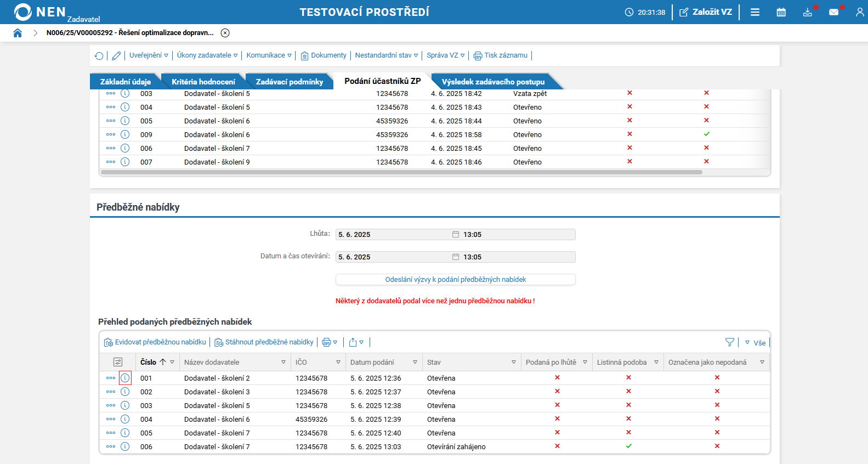868x464 pixels.
Task: Open the table export dropdown
Action: (x=356, y=342)
